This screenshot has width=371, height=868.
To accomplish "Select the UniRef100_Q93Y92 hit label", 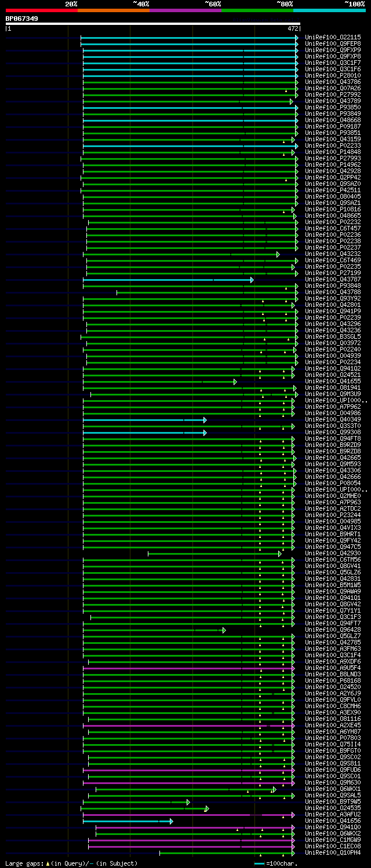I will pos(333,298).
